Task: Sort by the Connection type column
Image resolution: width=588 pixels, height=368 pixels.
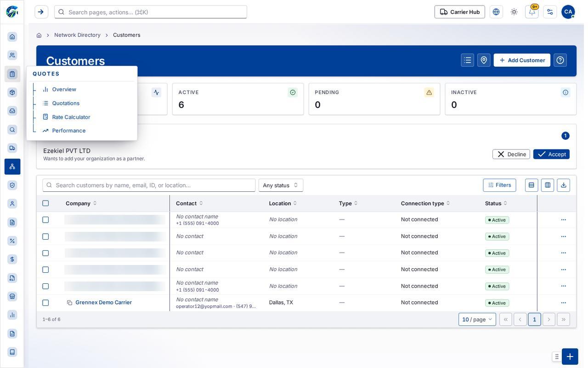Action: 425,203
